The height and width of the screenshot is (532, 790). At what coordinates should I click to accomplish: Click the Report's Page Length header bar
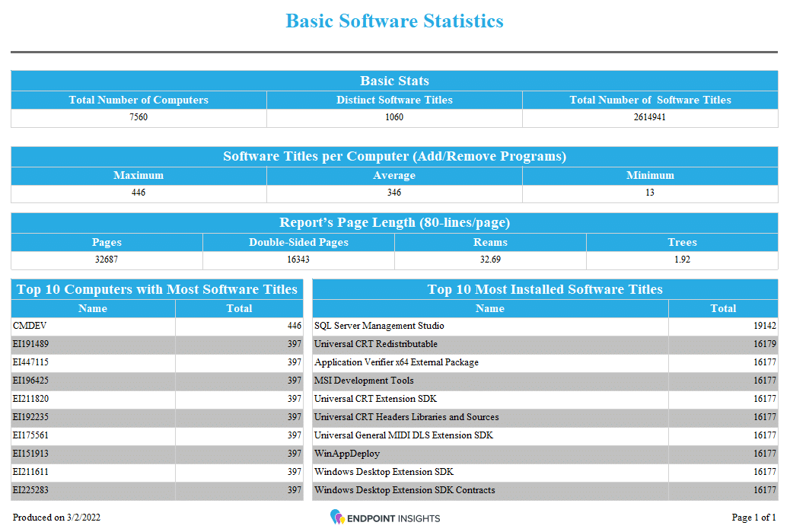394,223
